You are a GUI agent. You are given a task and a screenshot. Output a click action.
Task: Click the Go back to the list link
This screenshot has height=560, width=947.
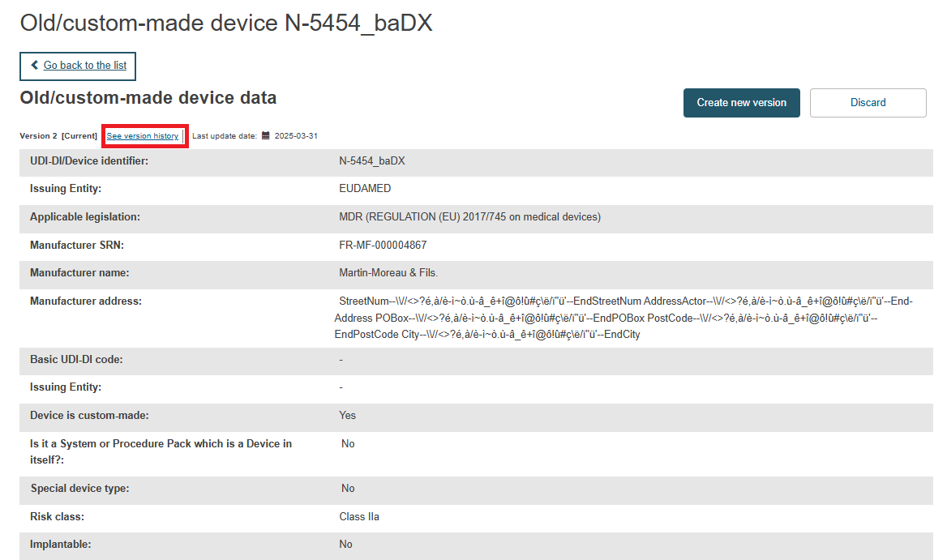[x=84, y=65]
